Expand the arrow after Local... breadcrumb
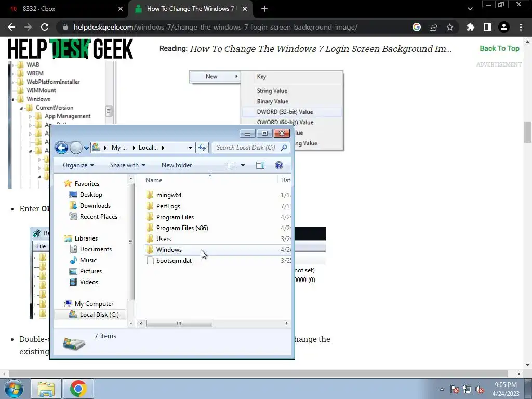 coord(163,148)
